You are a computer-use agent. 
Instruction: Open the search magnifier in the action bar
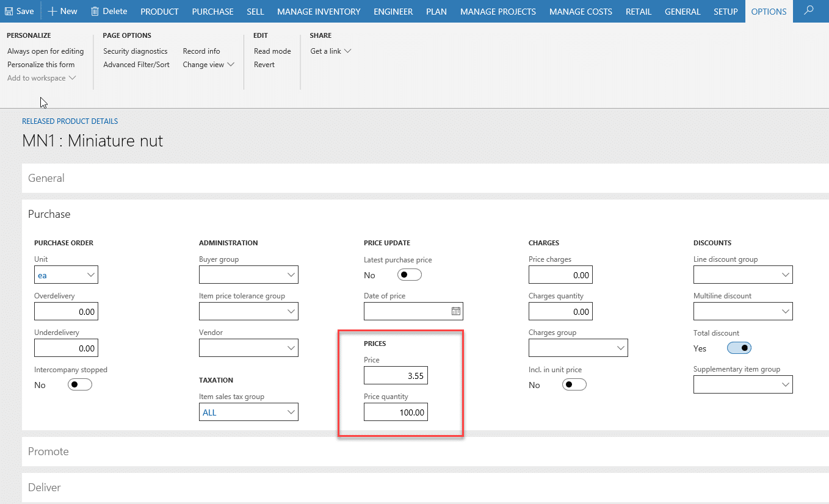pyautogui.click(x=809, y=11)
